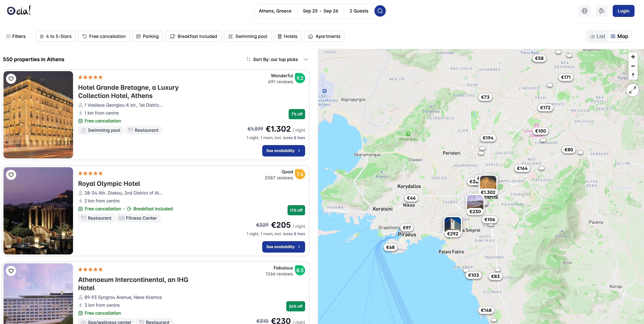This screenshot has height=324, width=644.
Task: Open the currency icon button
Action: pyautogui.click(x=601, y=11)
